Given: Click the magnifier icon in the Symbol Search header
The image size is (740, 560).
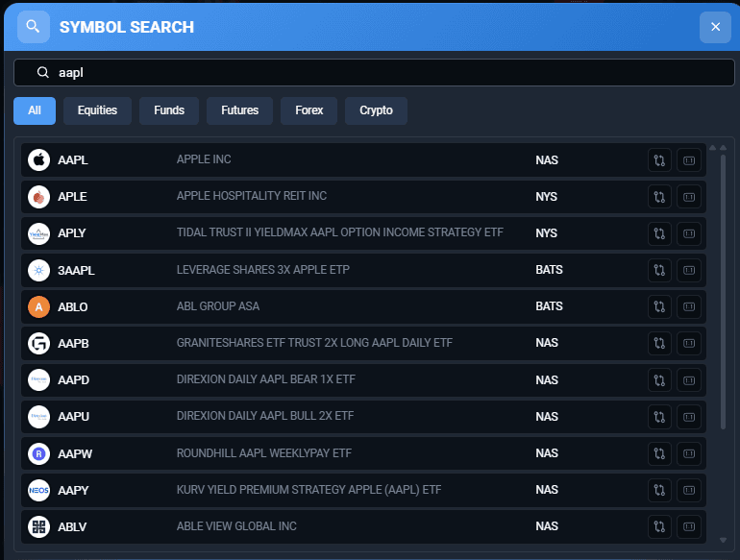Looking at the screenshot, I should (x=33, y=27).
